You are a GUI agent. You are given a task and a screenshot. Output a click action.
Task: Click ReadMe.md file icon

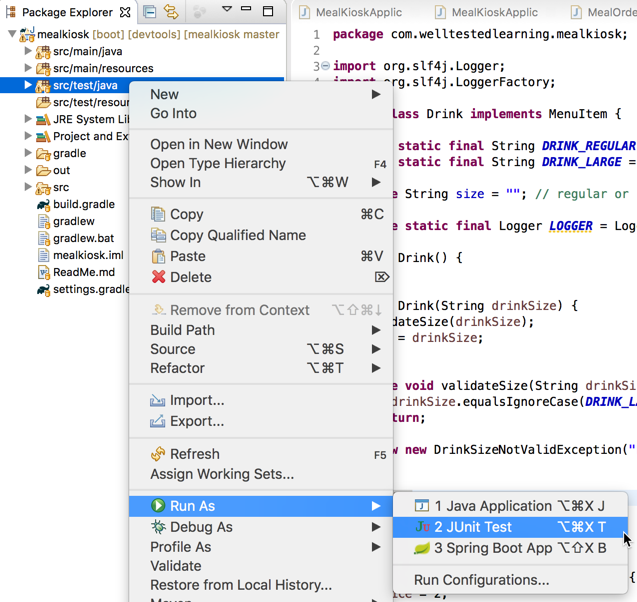click(x=43, y=272)
